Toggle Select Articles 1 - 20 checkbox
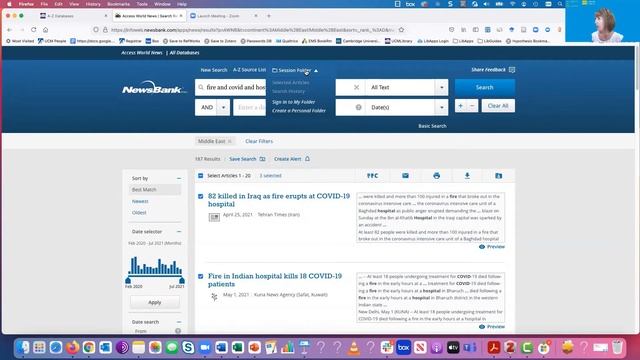The width and height of the screenshot is (640, 360). click(200, 176)
